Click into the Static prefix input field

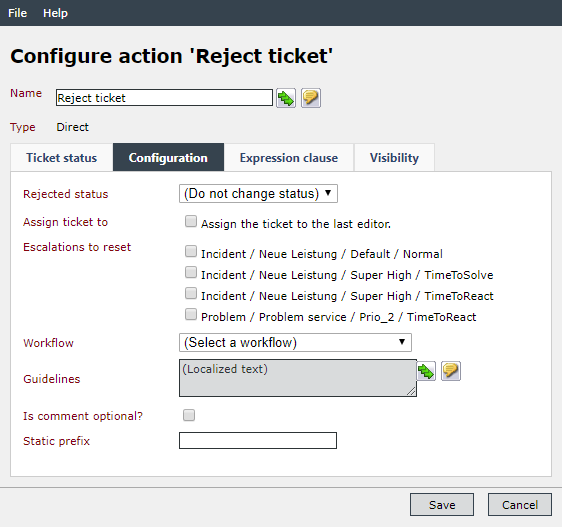[x=258, y=441]
